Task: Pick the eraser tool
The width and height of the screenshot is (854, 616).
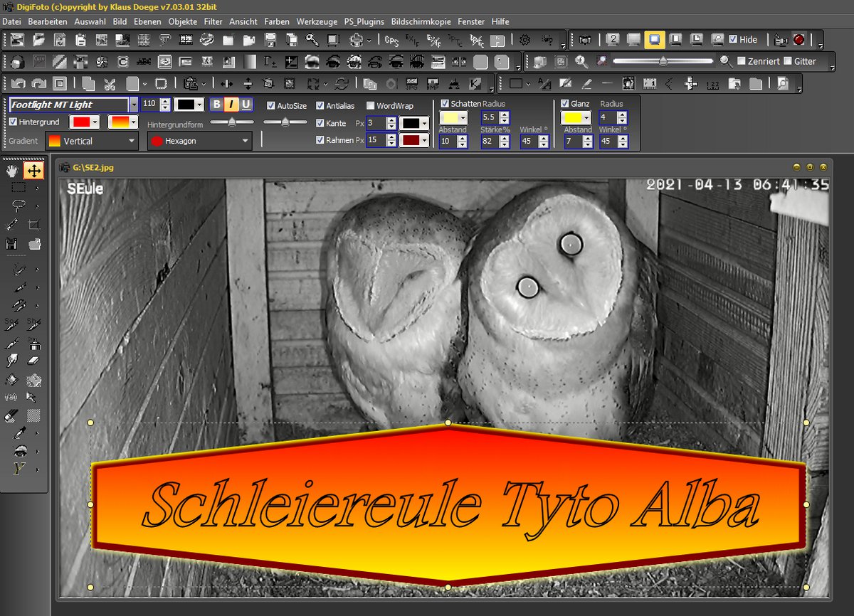Action: 33,361
